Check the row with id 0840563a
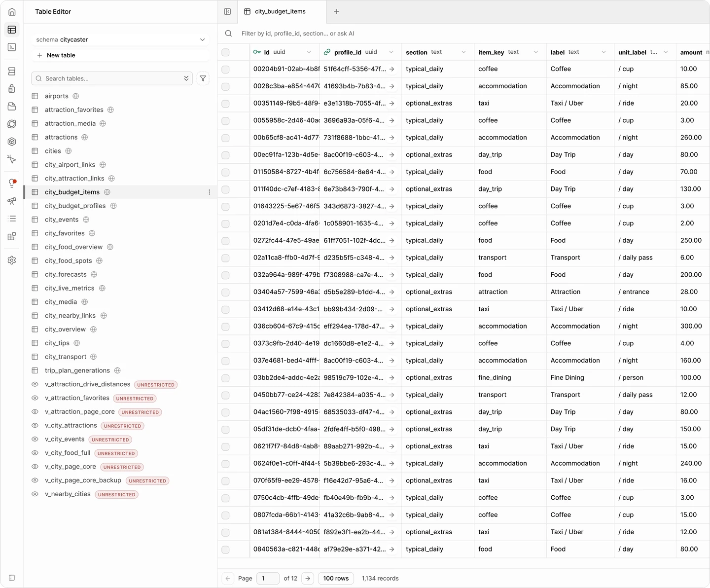The height and width of the screenshot is (588, 710). (225, 550)
